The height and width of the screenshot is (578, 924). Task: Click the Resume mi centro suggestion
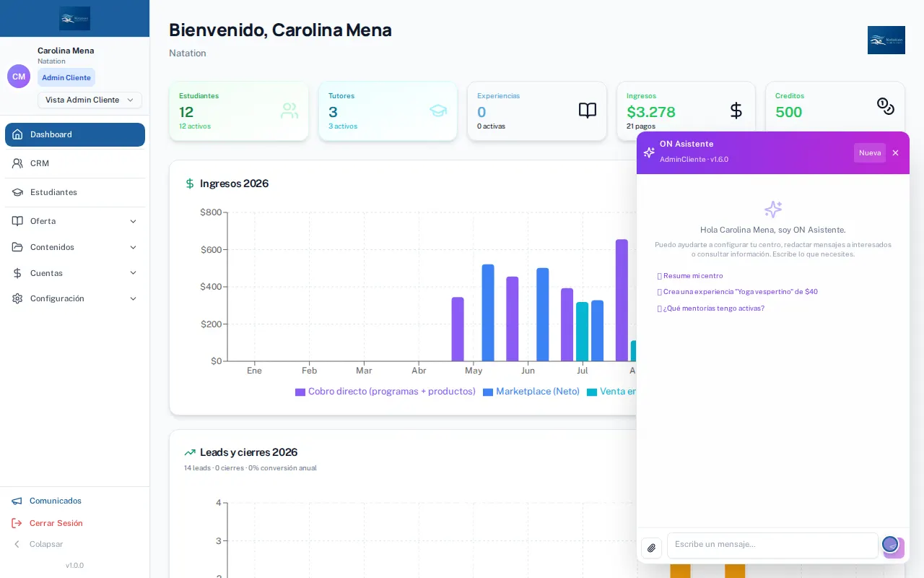pos(690,276)
